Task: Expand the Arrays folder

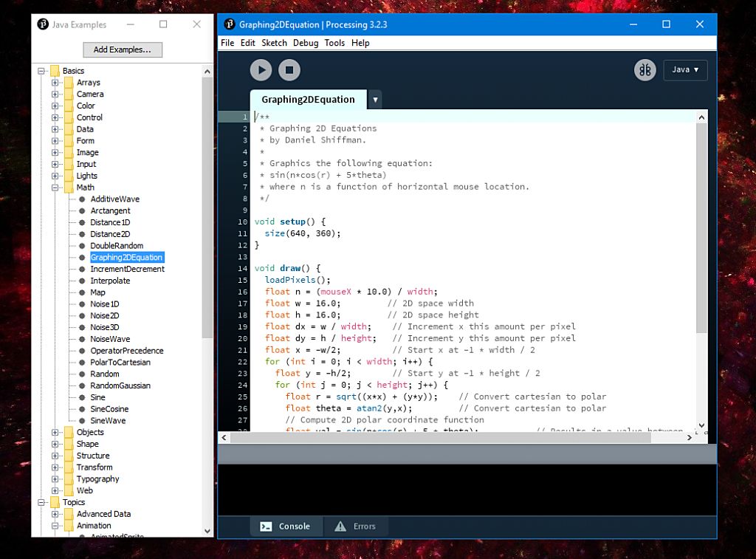Action: pos(55,83)
